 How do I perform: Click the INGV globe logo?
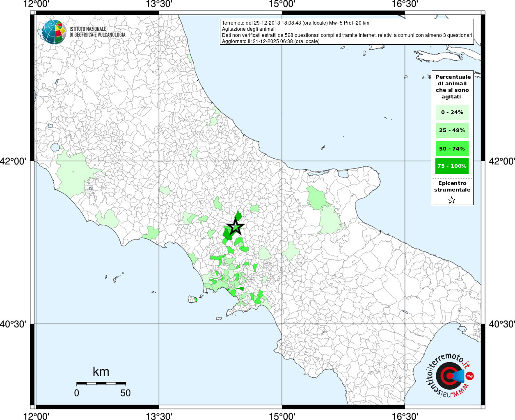coord(53,32)
